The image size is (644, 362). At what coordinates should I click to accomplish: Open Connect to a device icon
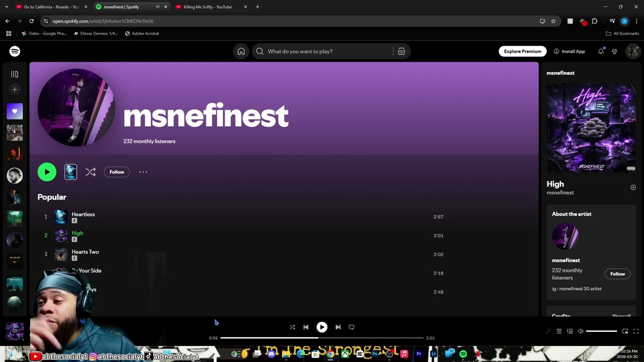coord(570,331)
